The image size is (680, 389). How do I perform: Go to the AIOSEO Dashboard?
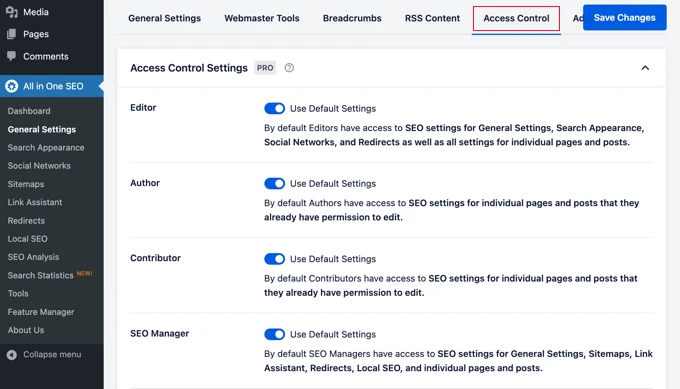29,111
